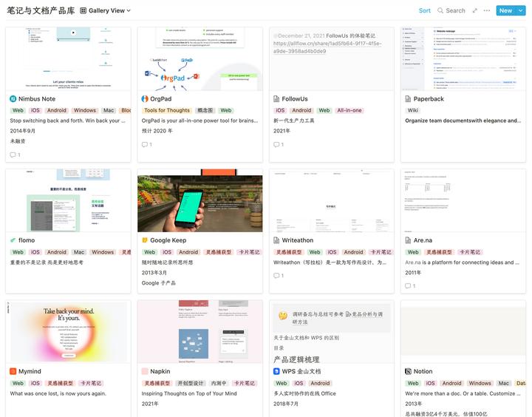Click the Android tag on WPS 金山文档 card
This screenshot has height=417, width=532.
tap(320, 383)
